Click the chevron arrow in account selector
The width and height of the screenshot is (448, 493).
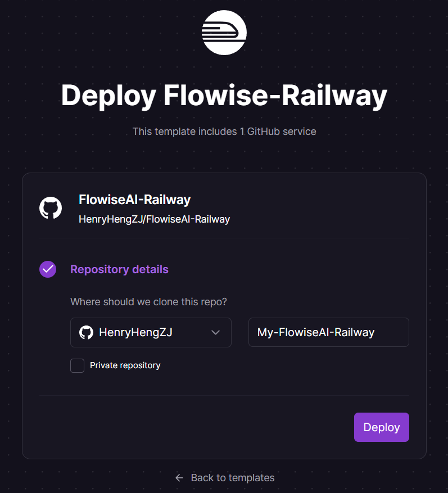(215, 332)
